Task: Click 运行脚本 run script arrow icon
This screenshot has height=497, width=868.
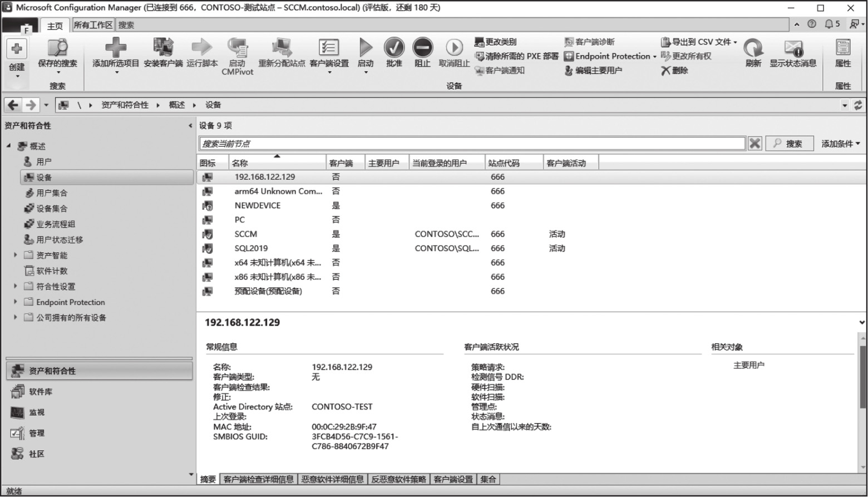Action: 201,47
